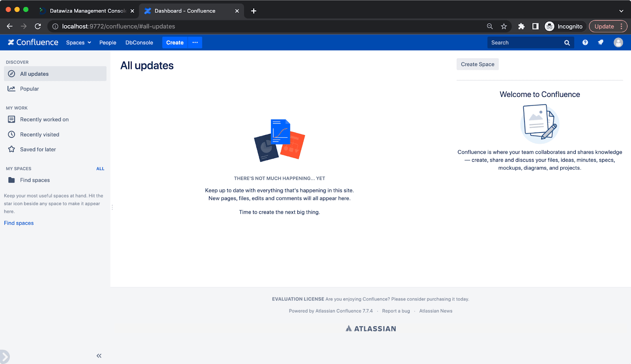Image resolution: width=631 pixels, height=364 pixels.
Task: Select All updates in sidebar
Action: tap(55, 74)
